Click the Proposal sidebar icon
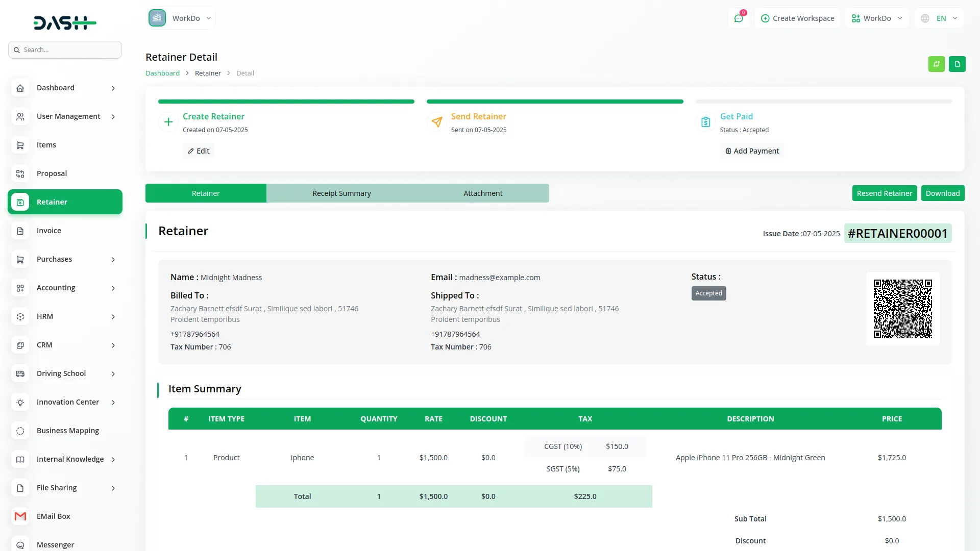 click(x=20, y=173)
